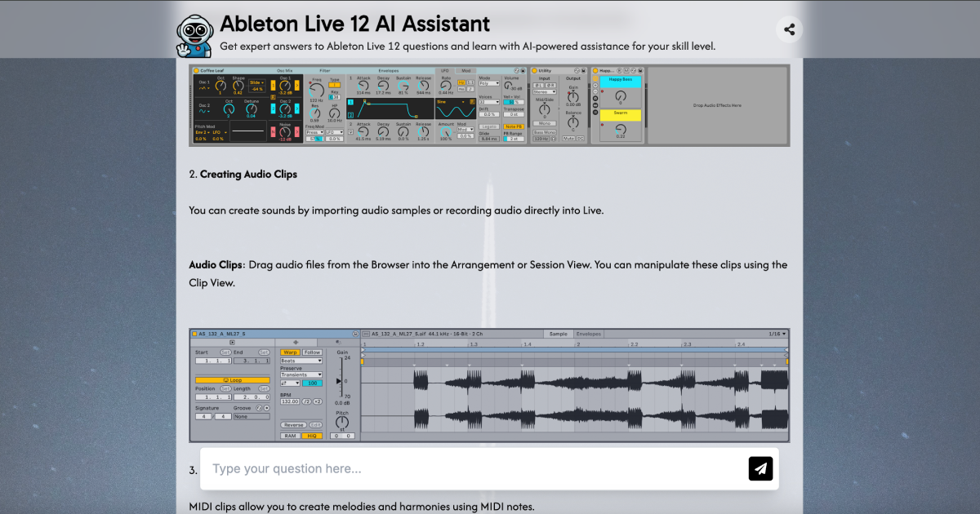Screen dimensions: 980x514
Task: Click the Groove None field
Action: (252, 416)
